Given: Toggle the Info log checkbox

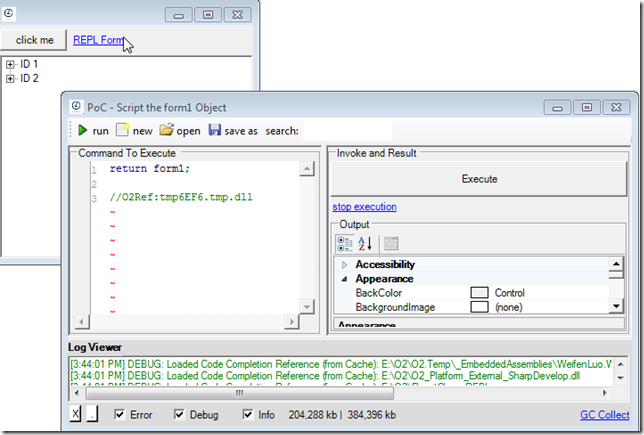Looking at the screenshot, I should tap(247, 414).
